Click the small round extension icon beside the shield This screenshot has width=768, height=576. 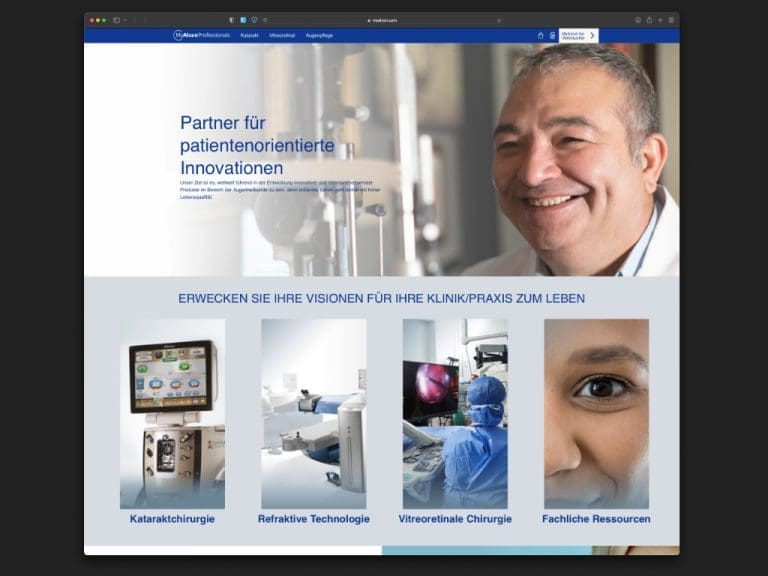265,20
